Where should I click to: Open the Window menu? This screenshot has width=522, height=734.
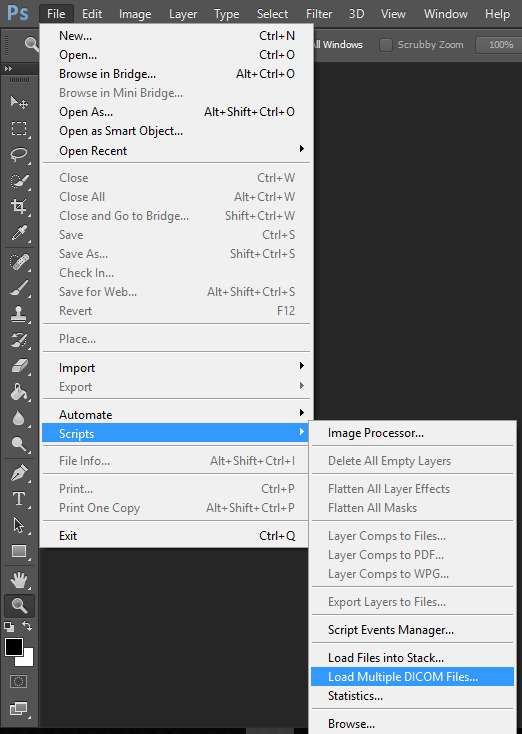(445, 14)
